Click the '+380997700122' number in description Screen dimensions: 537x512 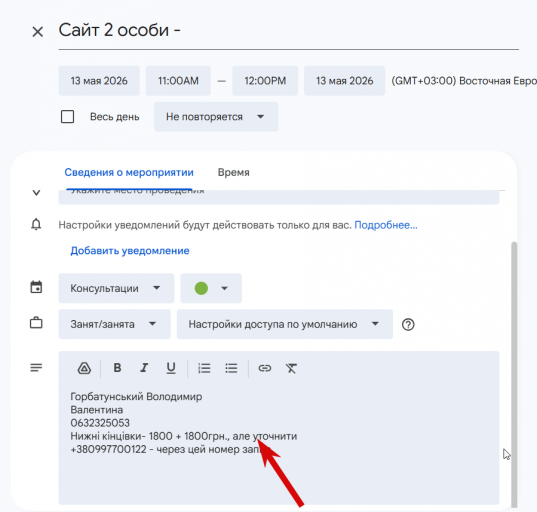[108, 449]
